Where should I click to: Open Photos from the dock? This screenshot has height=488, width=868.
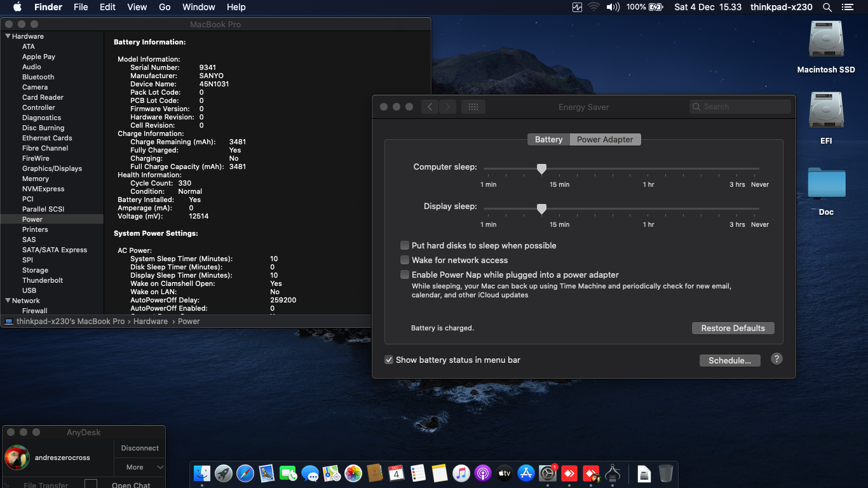tap(353, 473)
